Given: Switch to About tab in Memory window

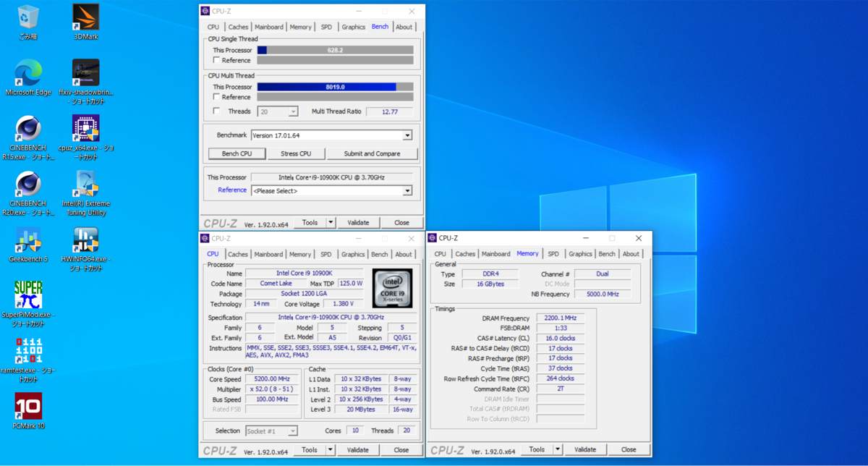Looking at the screenshot, I should click(x=631, y=254).
